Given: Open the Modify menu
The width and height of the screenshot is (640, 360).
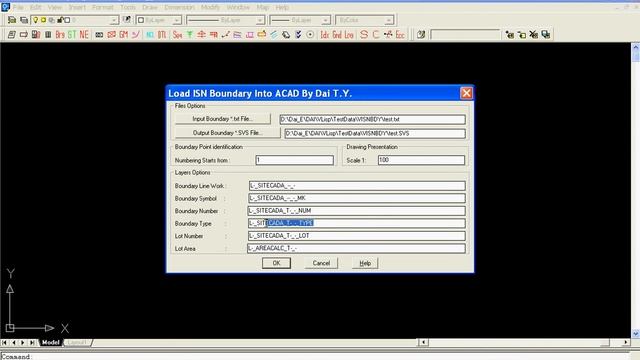Looking at the screenshot, I should (210, 7).
